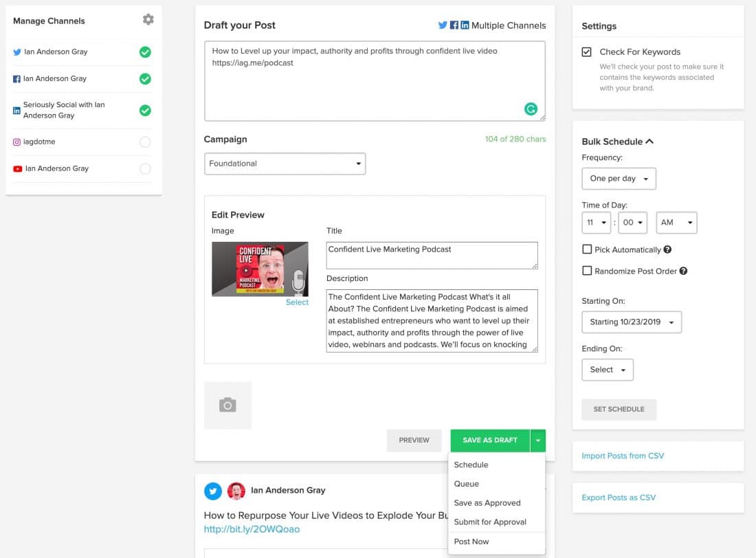Open the bit.ly/2OWQoao link in queued post
Viewport: 756px width, 558px height.
(252, 529)
